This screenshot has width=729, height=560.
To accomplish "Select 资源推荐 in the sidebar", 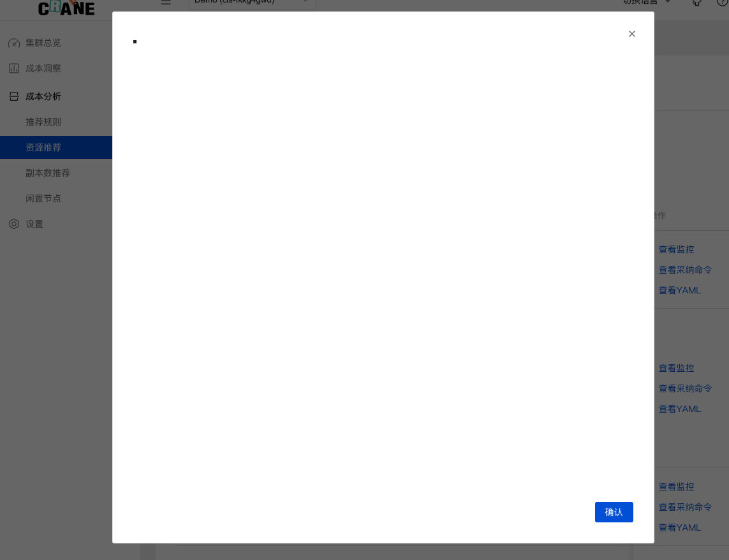I will (x=43, y=147).
